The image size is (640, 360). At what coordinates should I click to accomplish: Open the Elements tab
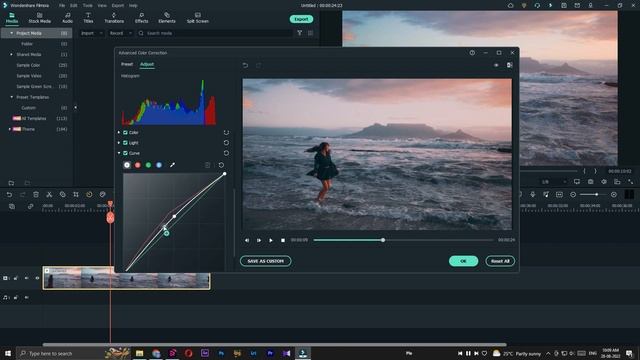(x=167, y=18)
